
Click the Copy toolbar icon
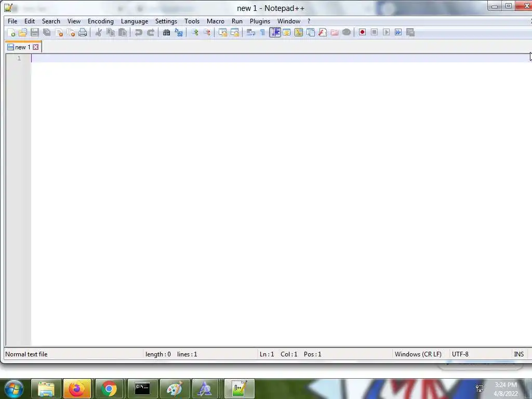(111, 33)
